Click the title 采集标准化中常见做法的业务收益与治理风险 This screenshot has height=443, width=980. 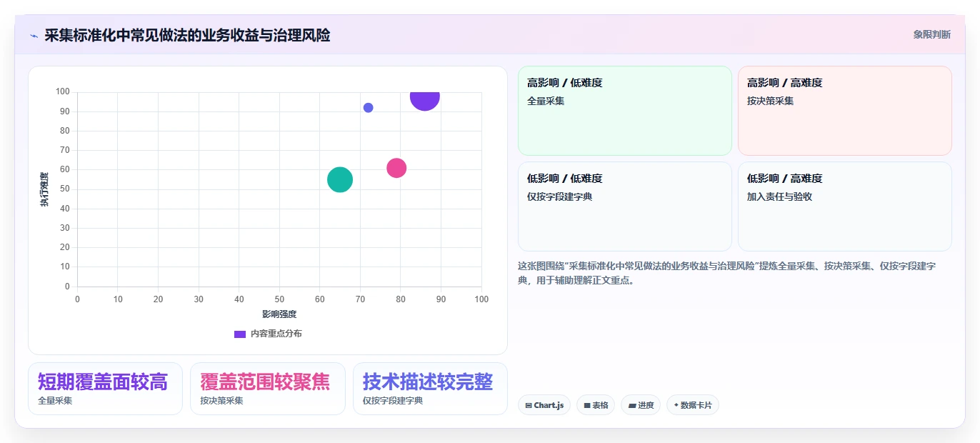(x=187, y=36)
